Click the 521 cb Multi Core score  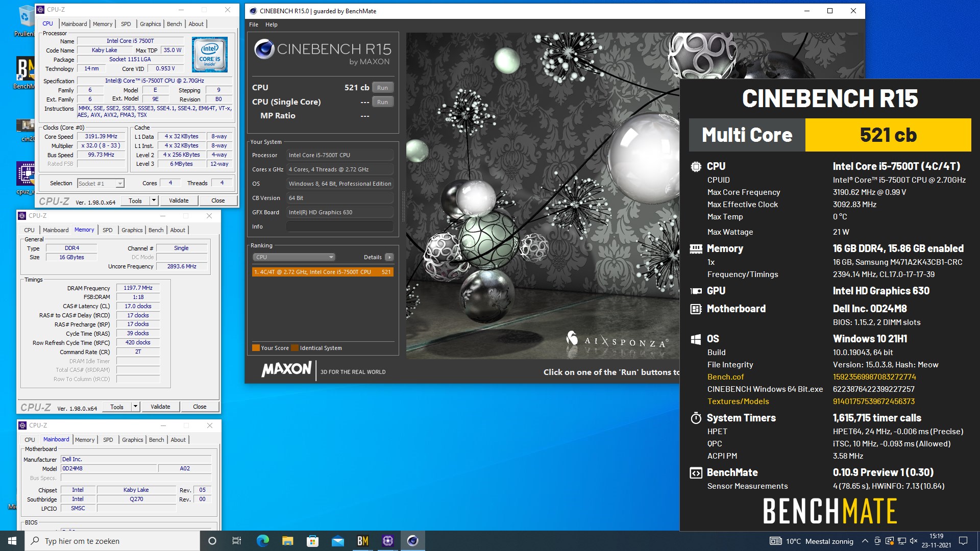[x=888, y=135]
